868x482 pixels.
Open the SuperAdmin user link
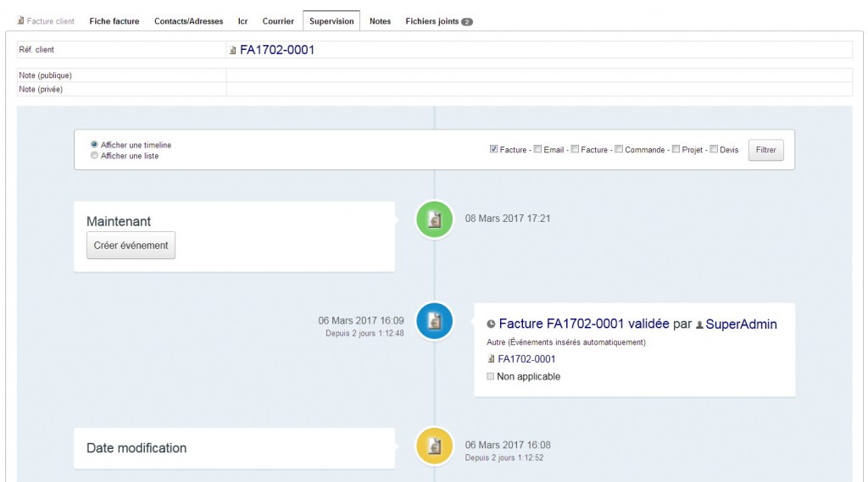click(741, 324)
